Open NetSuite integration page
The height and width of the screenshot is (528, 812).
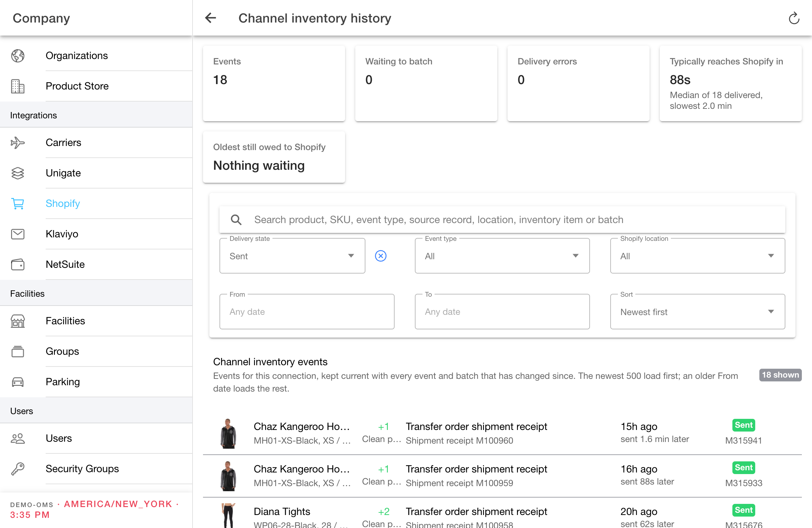[96, 264]
